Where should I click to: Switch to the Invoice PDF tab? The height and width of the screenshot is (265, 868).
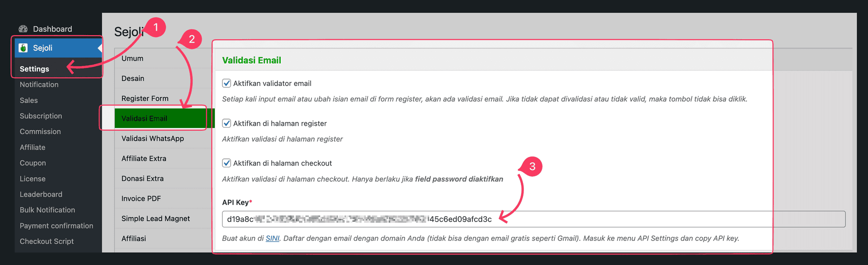(x=163, y=199)
